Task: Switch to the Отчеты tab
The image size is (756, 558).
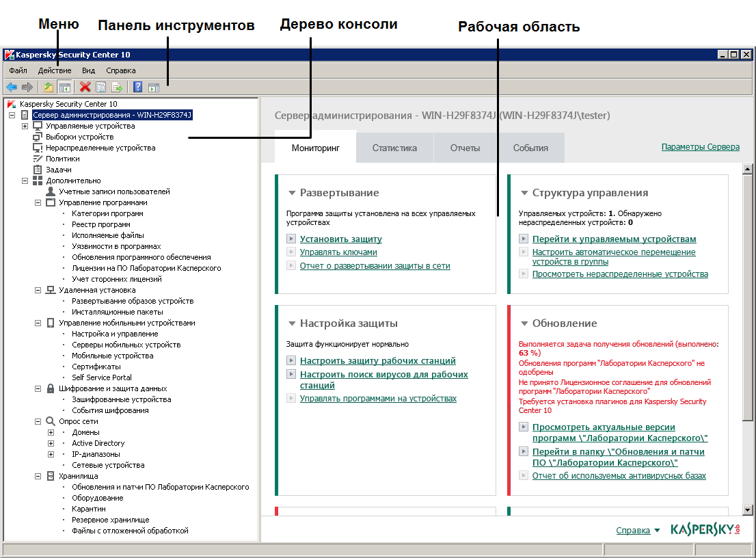Action: (465, 148)
